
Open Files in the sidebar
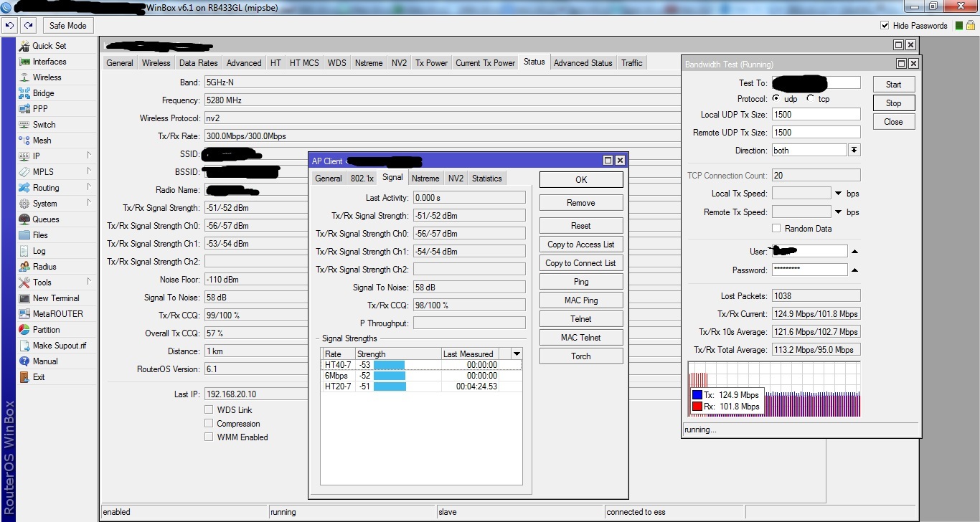[x=40, y=235]
